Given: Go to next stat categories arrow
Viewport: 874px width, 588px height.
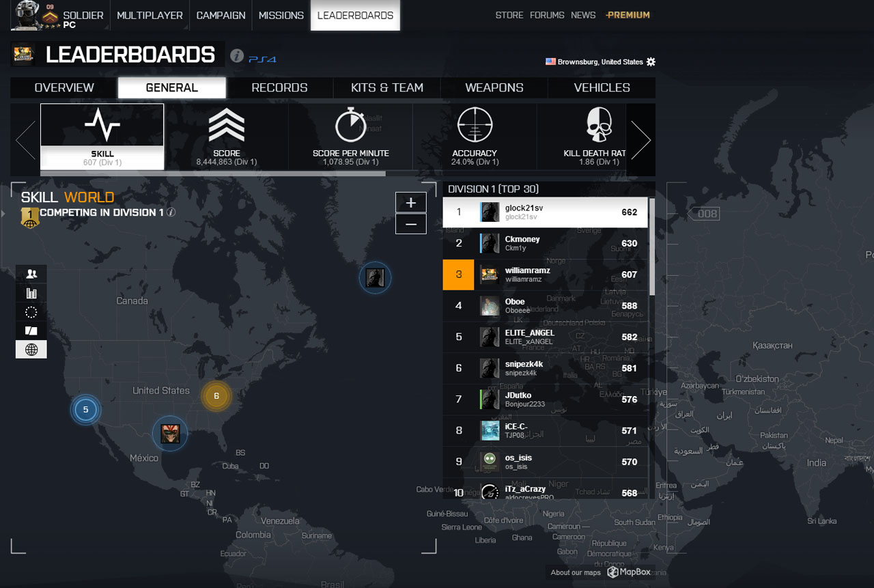Looking at the screenshot, I should point(640,140).
